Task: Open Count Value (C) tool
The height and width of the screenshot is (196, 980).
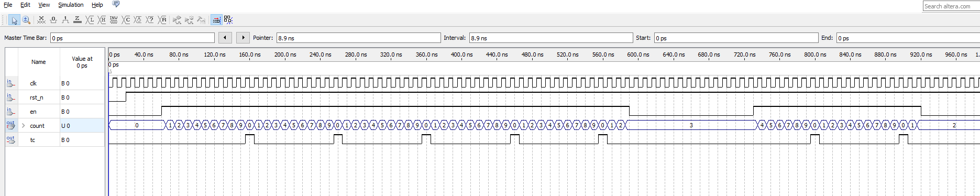Action: point(126,20)
